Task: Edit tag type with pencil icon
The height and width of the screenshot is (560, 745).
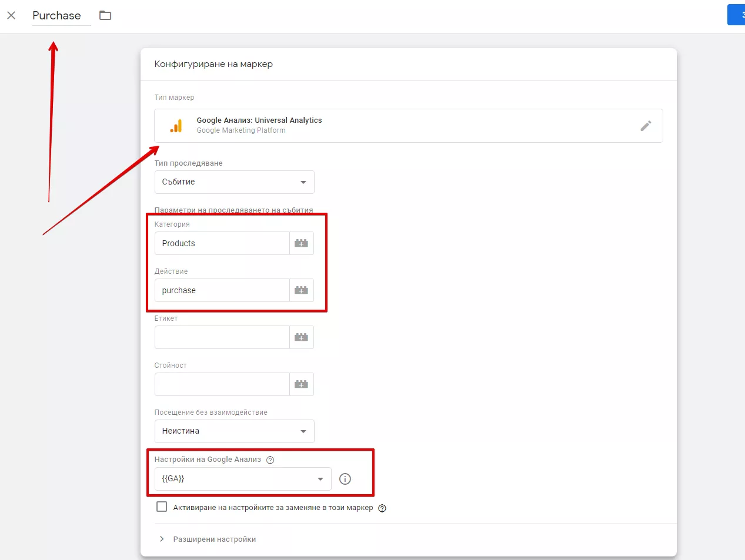Action: click(x=646, y=126)
